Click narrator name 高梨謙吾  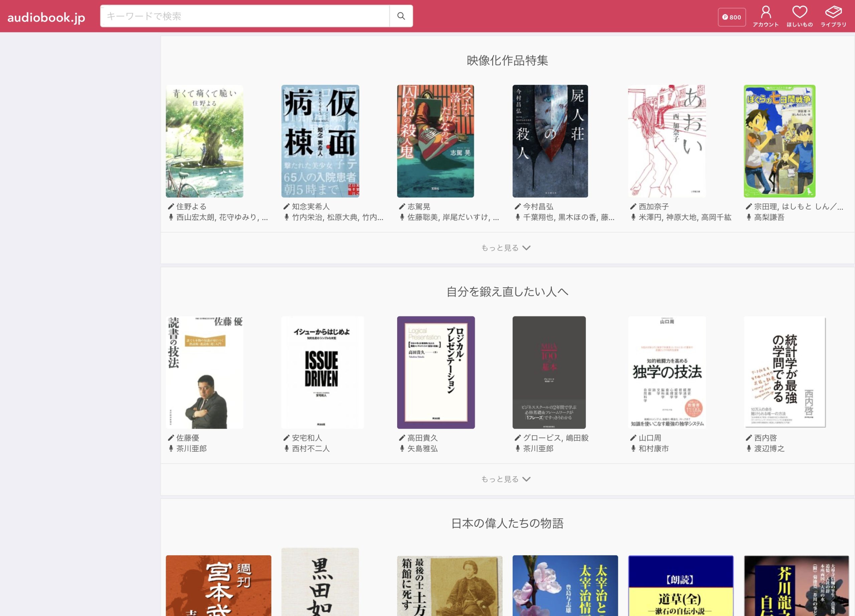[x=769, y=217]
